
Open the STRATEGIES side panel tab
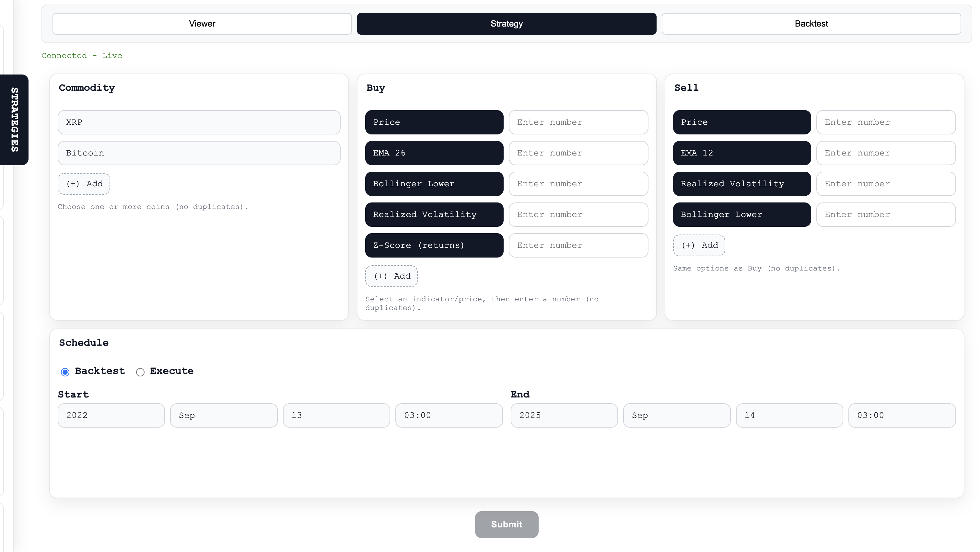[14, 120]
